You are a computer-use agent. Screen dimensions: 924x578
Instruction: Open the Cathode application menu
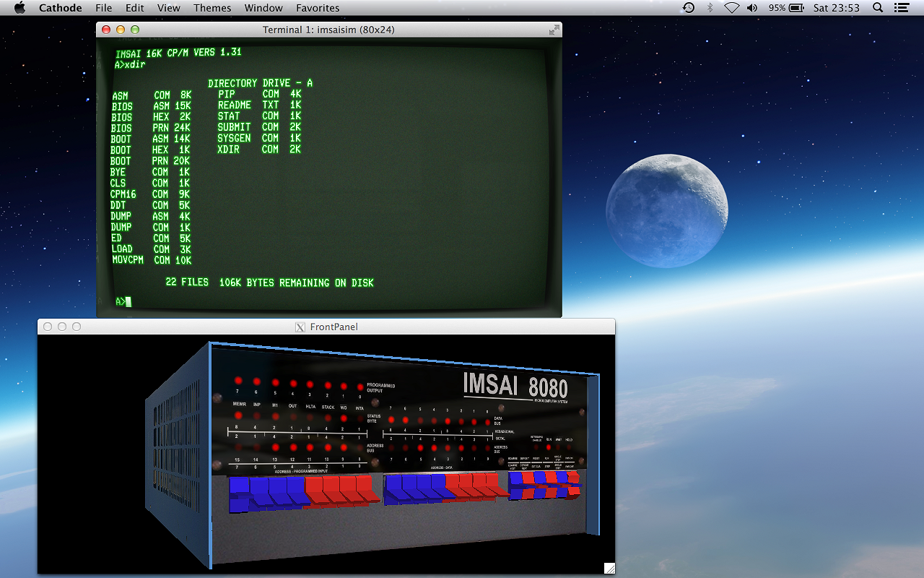click(x=60, y=8)
